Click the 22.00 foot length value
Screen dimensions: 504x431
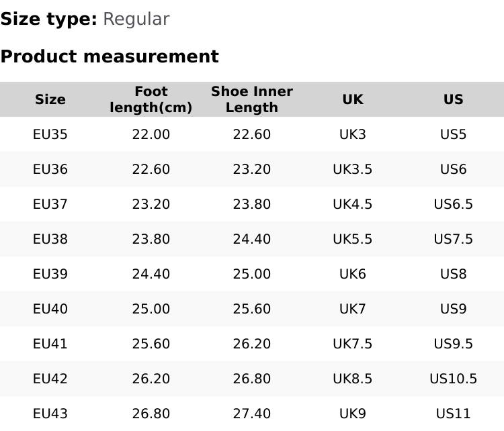tap(151, 134)
